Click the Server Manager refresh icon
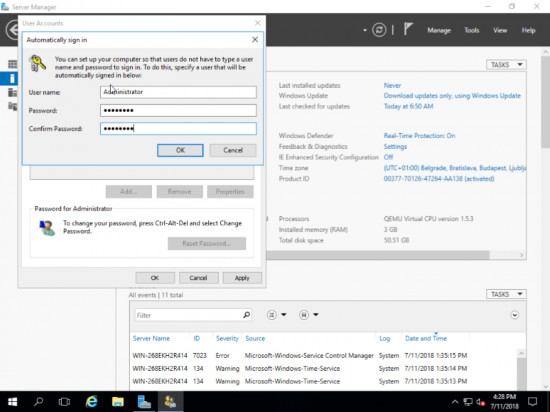 tap(379, 30)
